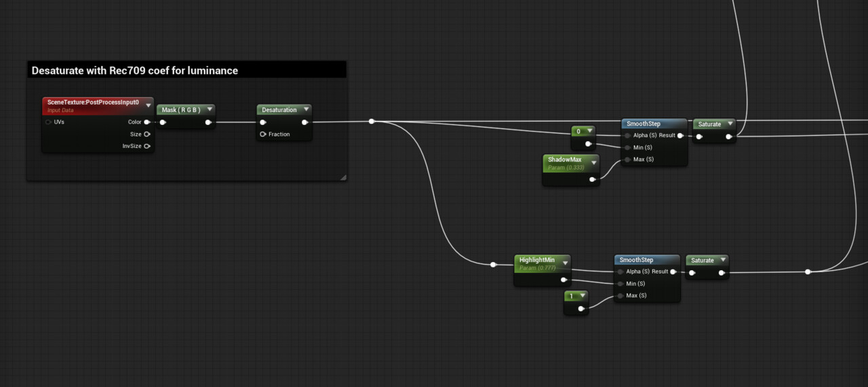Click the Color output pin on SceneTexture node

click(147, 122)
